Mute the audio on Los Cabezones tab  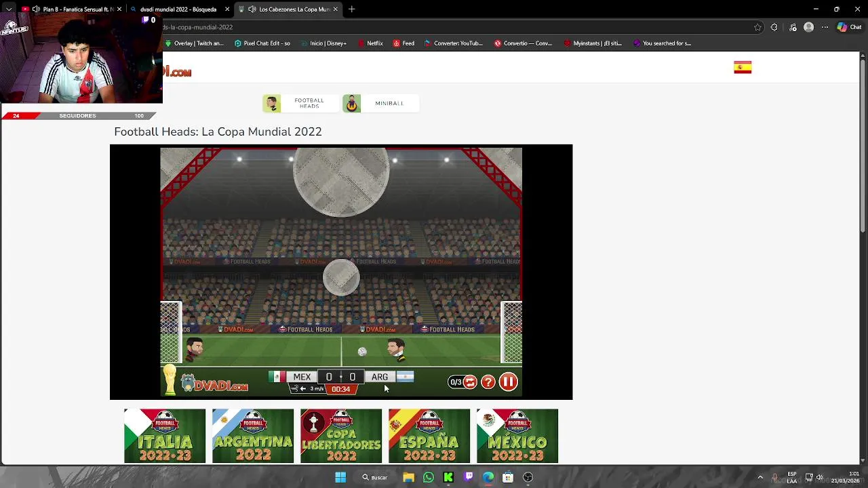click(252, 9)
